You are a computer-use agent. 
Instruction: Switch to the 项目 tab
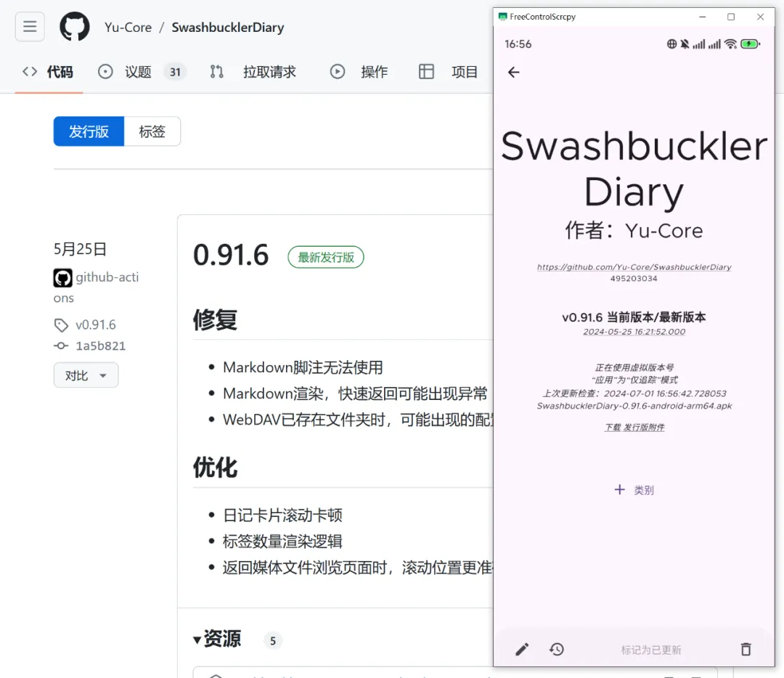pos(448,72)
